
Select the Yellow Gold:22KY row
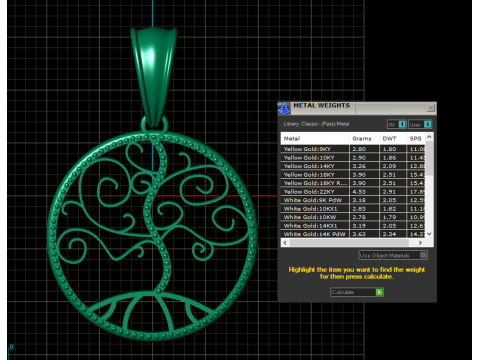tap(353, 192)
